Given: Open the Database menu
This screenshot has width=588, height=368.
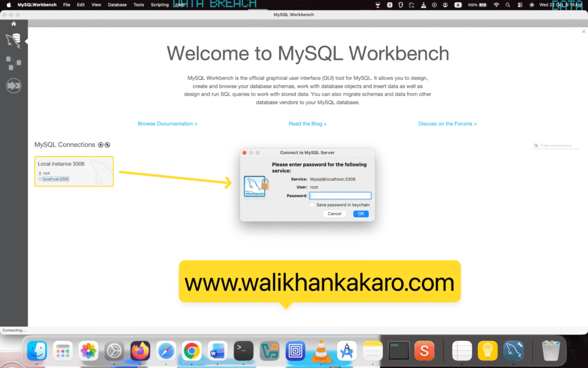Looking at the screenshot, I should click(x=117, y=5).
